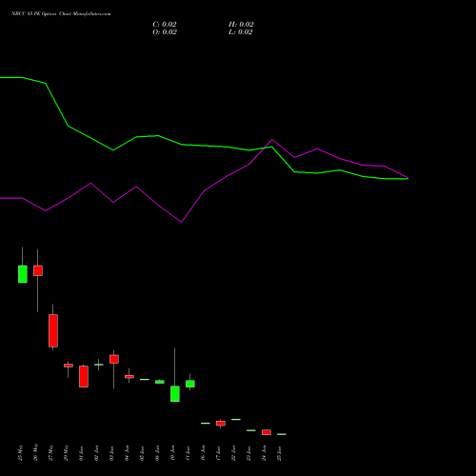Select the red candlestick for 26 May
Image resolution: width=476 pixels, height=476 pixels.
pos(38,270)
